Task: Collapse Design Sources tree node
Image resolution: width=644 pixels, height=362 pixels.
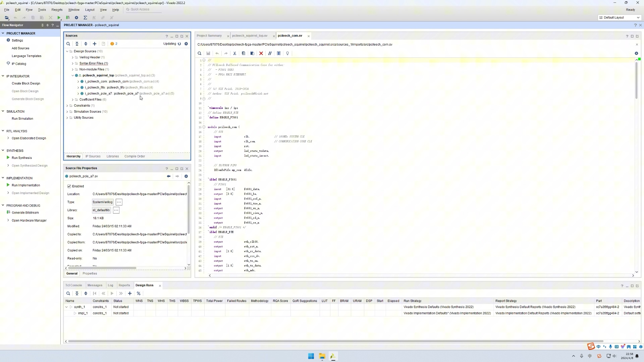Action: 67,51
